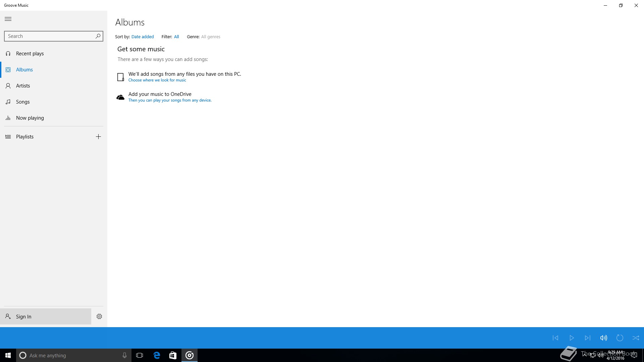Open the Artists section

point(23,86)
